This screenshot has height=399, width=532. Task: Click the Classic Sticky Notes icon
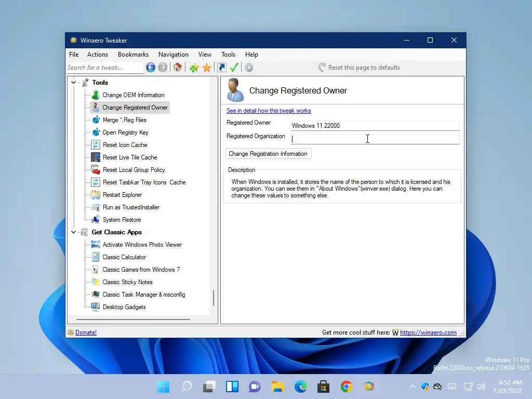point(96,282)
